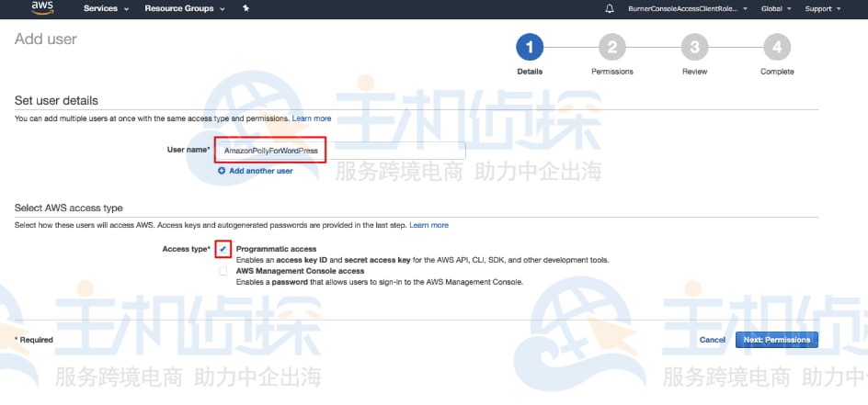Click the * Required footnote text
The height and width of the screenshot is (405, 868).
tap(34, 340)
